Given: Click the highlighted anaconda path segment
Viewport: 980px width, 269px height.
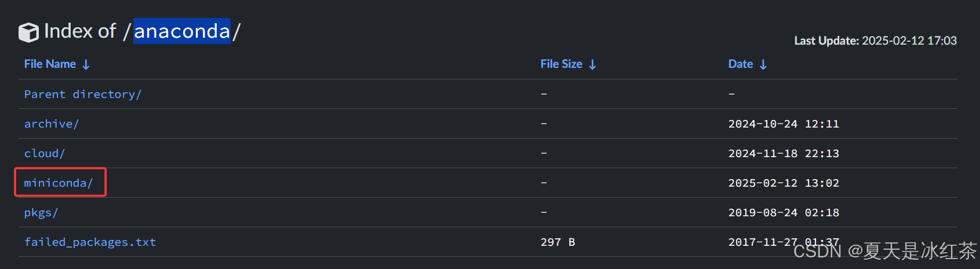Looking at the screenshot, I should point(182,31).
